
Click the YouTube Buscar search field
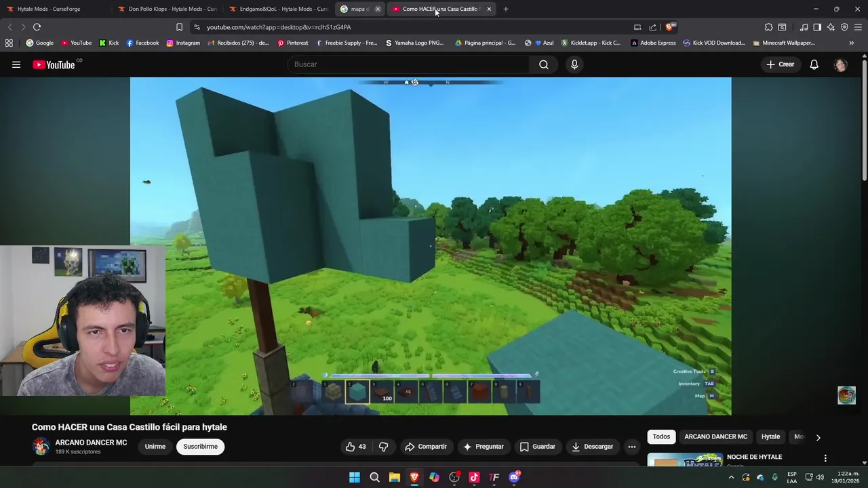pos(408,64)
